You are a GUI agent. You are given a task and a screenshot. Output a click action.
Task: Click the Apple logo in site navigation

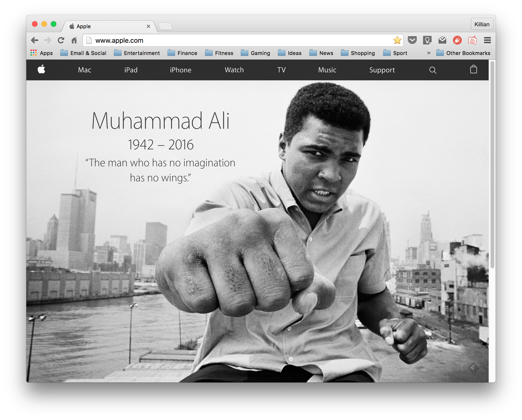41,70
